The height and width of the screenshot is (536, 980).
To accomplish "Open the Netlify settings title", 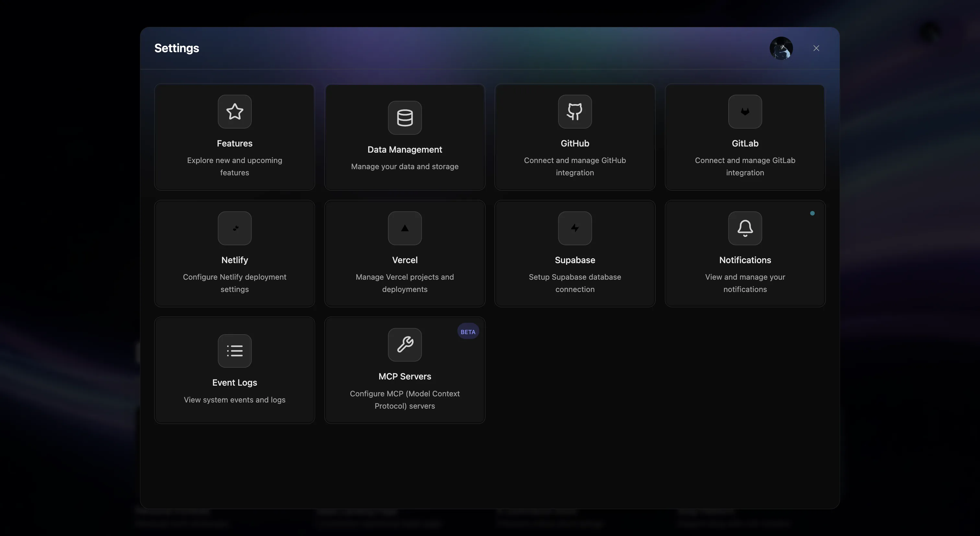I will (234, 260).
